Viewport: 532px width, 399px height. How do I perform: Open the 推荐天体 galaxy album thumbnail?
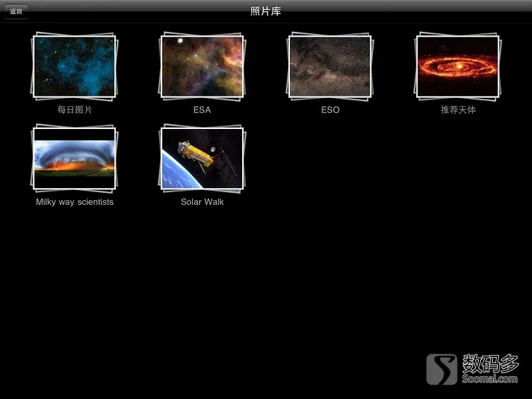pos(458,66)
